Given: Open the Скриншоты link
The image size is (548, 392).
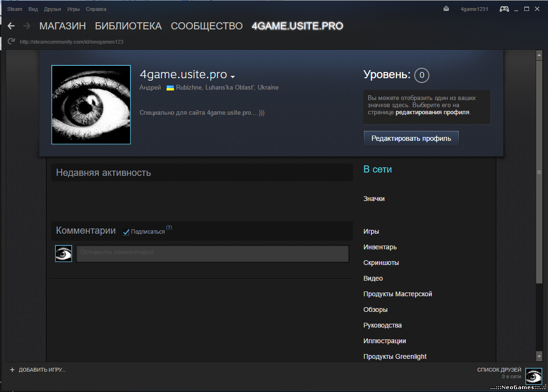Looking at the screenshot, I should click(381, 263).
